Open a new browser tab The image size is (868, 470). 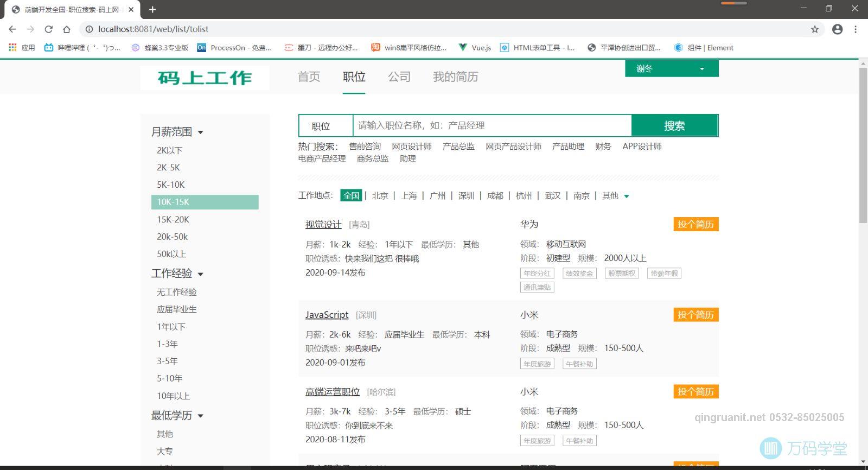click(152, 9)
